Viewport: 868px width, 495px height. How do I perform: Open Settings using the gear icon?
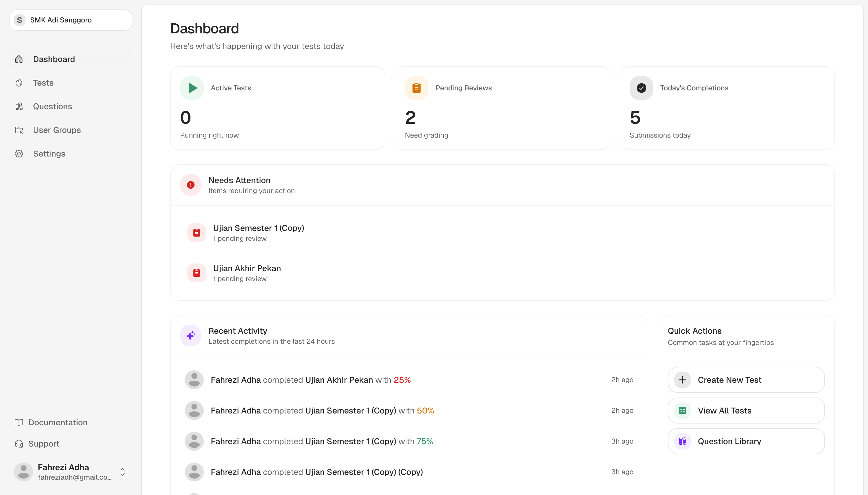coord(19,153)
